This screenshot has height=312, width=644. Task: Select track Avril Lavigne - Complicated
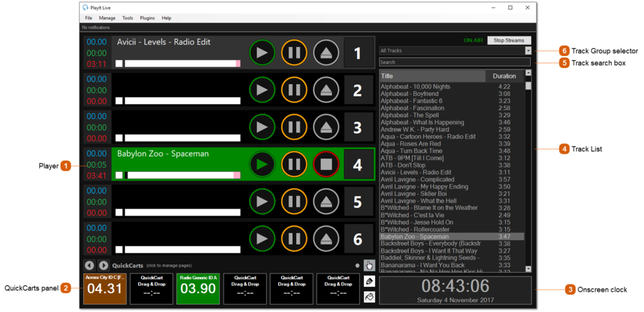click(x=452, y=180)
